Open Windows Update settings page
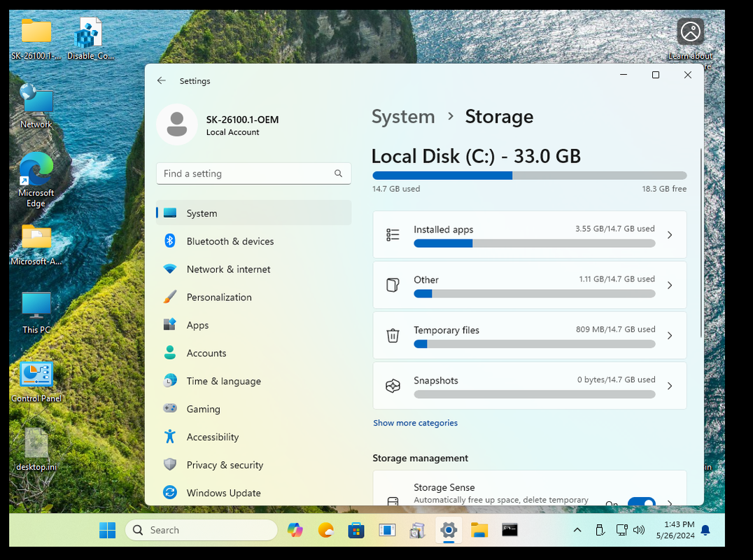The height and width of the screenshot is (560, 753). (253, 493)
